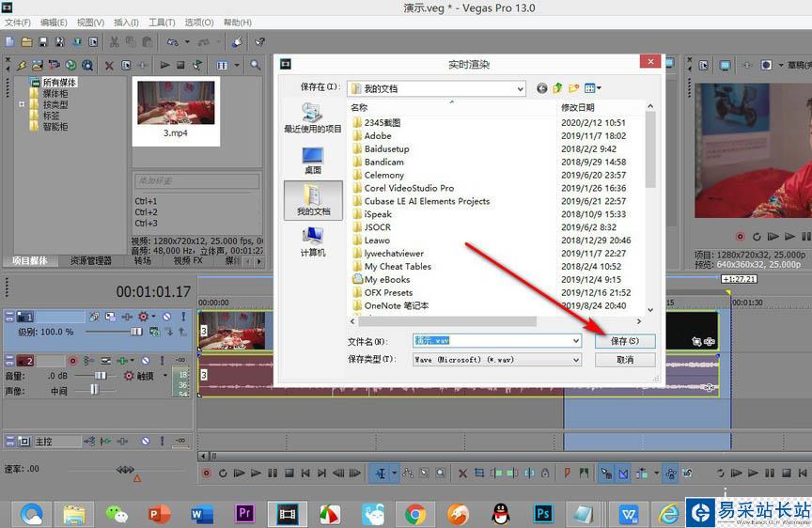The image size is (812, 528).
Task: Click the level slider handle on track 1
Action: (x=136, y=332)
